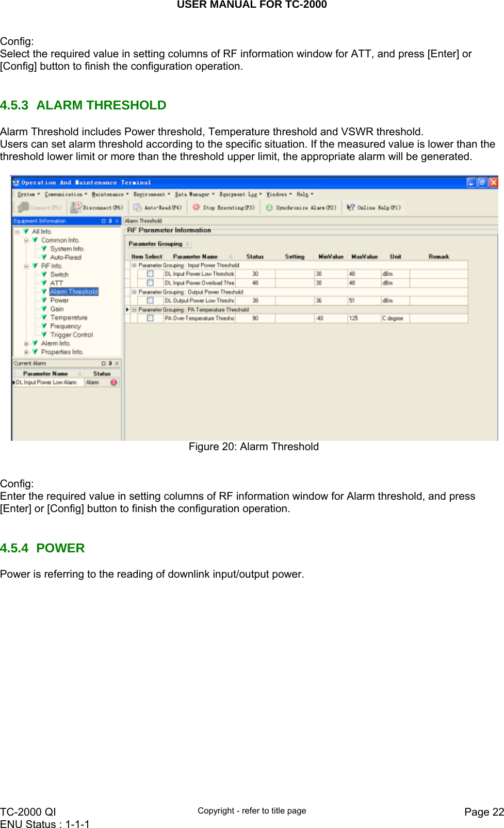The width and height of the screenshot is (504, 828).
Task: Click the green arrow icon beside ATT
Action: tap(44, 283)
